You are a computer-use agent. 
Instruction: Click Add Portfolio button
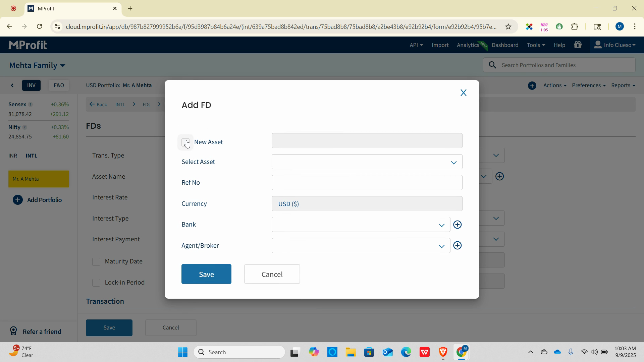[37, 200]
